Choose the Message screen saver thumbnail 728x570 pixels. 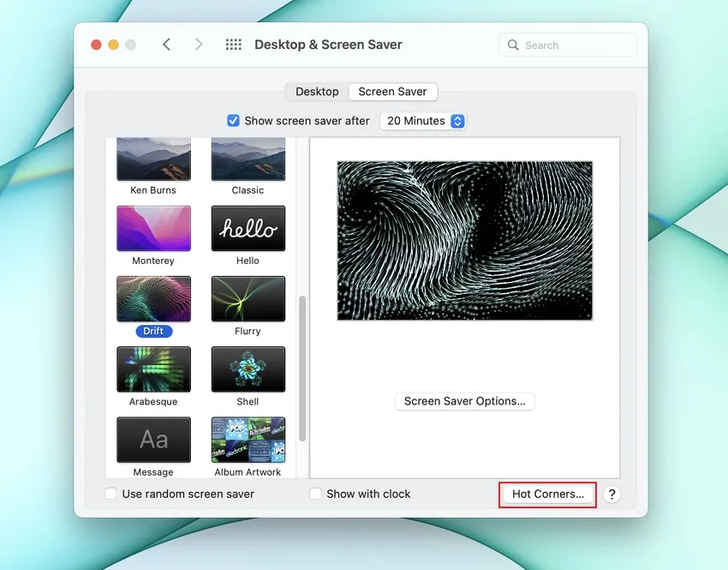[x=153, y=440]
